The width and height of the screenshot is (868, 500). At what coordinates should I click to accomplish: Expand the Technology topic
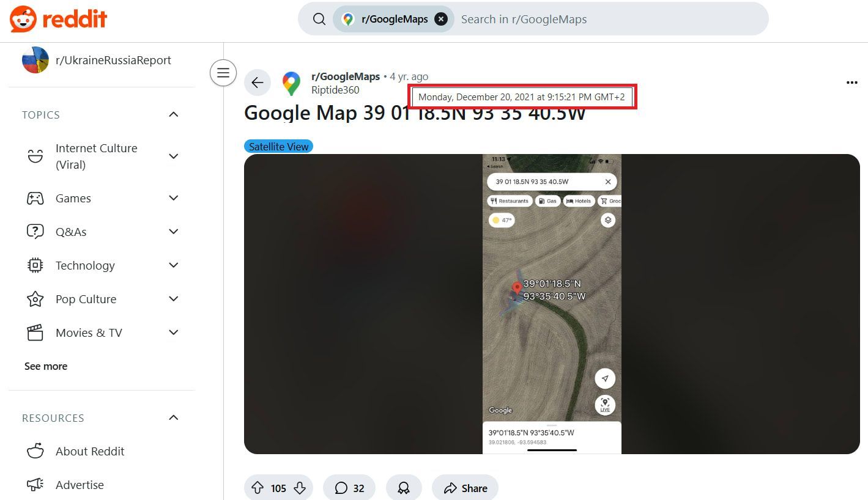pos(174,265)
